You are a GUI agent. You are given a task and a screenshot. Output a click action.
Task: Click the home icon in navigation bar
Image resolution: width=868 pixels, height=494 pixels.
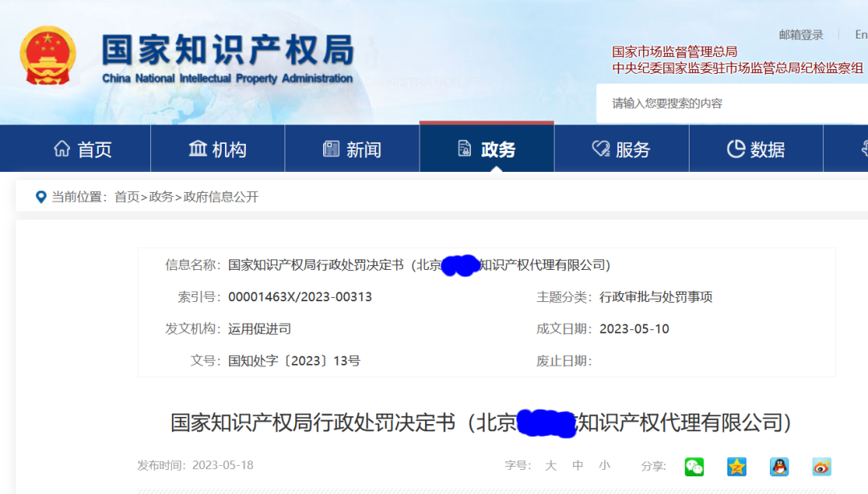point(62,149)
